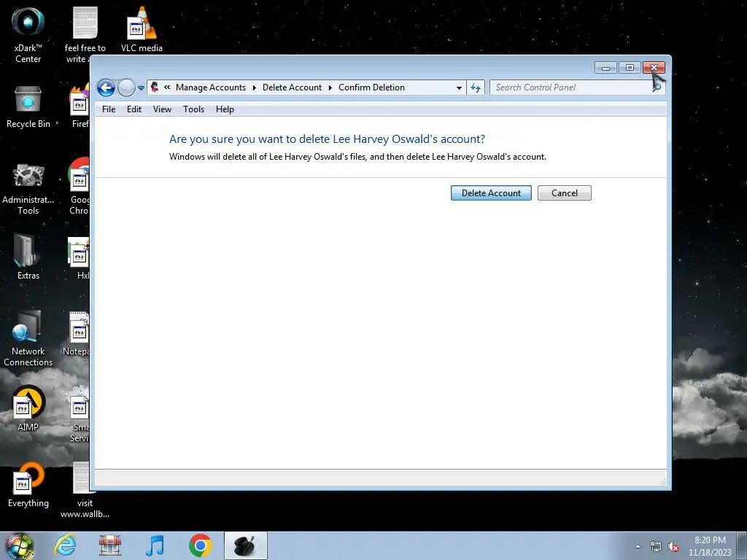The image size is (747, 560).
Task: Open the recent pages dropdown arrow
Action: click(141, 88)
